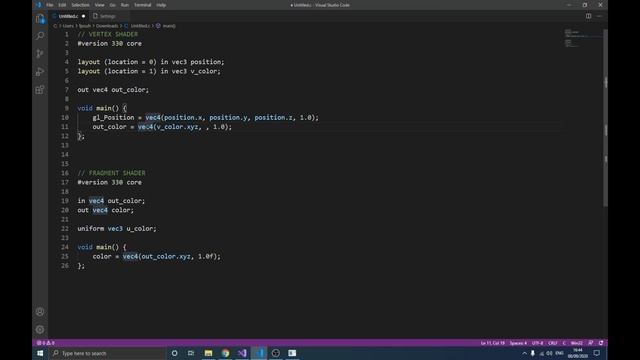This screenshot has height=360, width=640.
Task: Open the Go menu
Action: (112, 5)
